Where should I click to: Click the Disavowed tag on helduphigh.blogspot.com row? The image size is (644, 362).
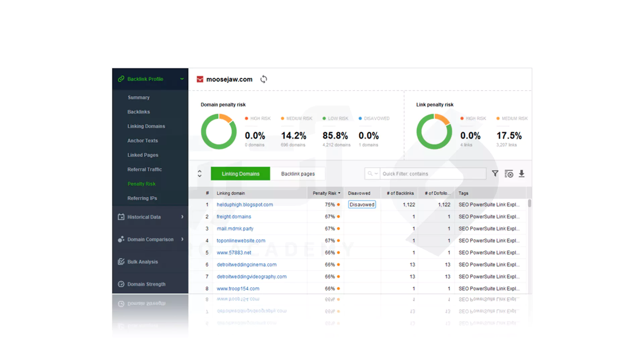point(362,204)
